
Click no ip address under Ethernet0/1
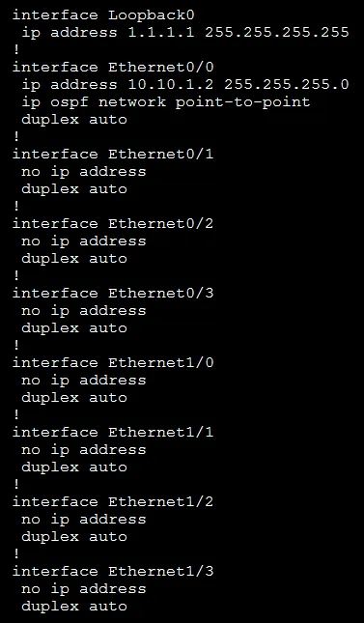(x=84, y=172)
